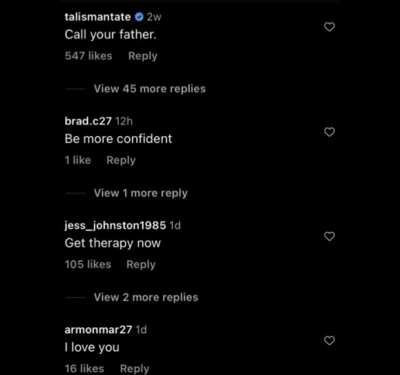Reply to the 'Be more confident' comment
Screen dimensions: 400x375
click(121, 160)
